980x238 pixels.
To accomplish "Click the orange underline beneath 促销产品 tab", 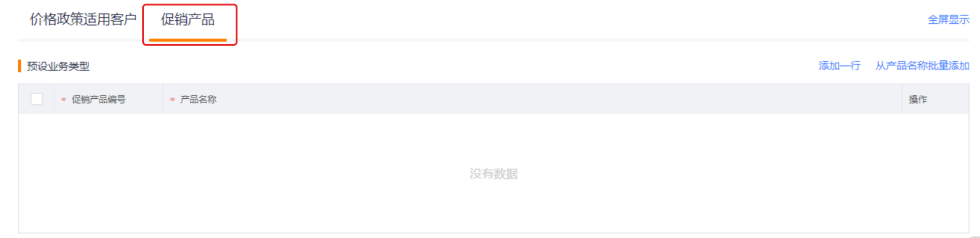I will [x=188, y=40].
